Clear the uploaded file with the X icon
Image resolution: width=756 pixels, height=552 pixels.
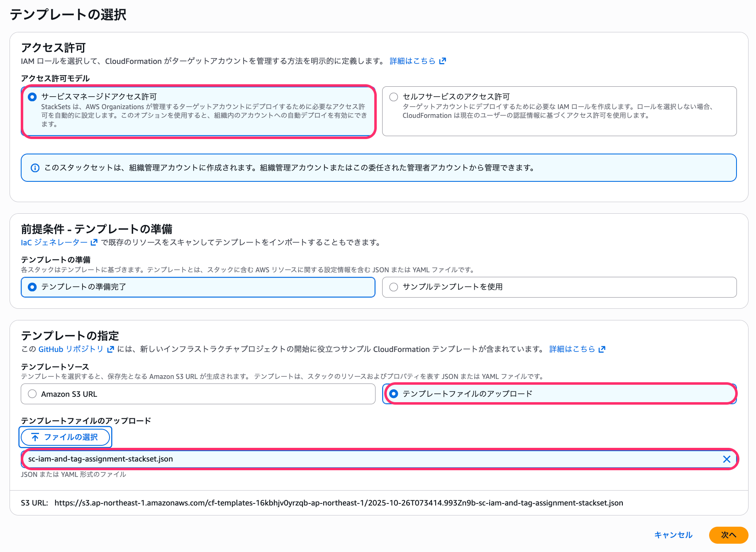pyautogui.click(x=727, y=459)
